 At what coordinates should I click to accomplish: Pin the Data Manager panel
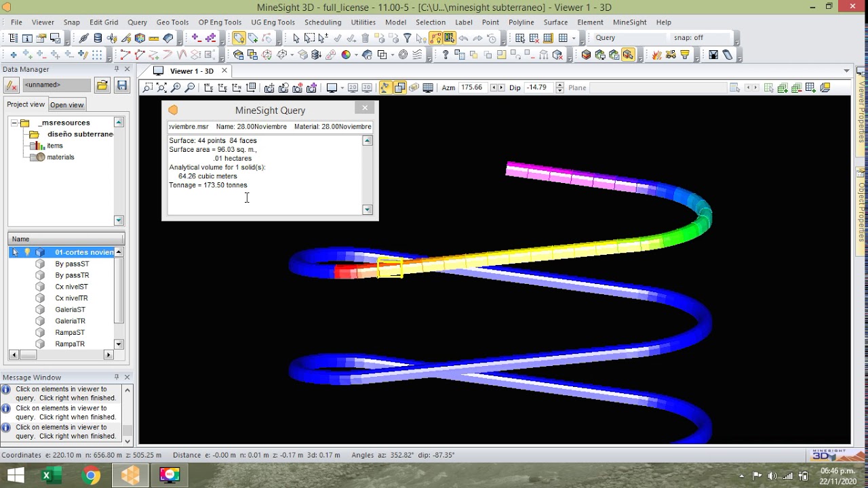click(117, 69)
